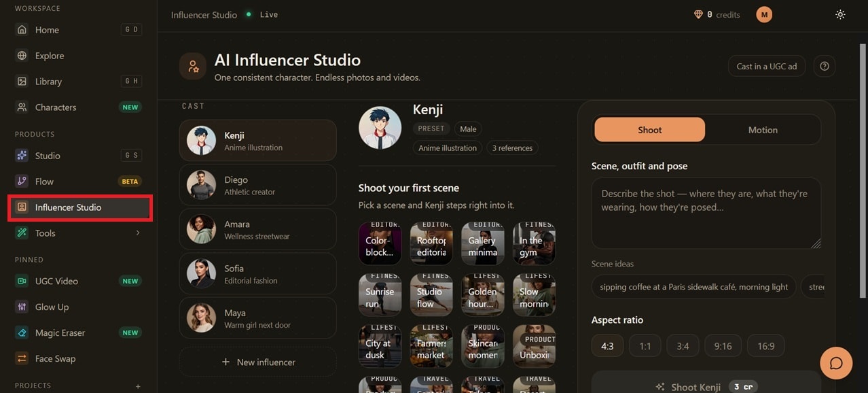868x393 pixels.
Task: Choose the Rooftop editorial scene thumbnail
Action: pos(431,243)
